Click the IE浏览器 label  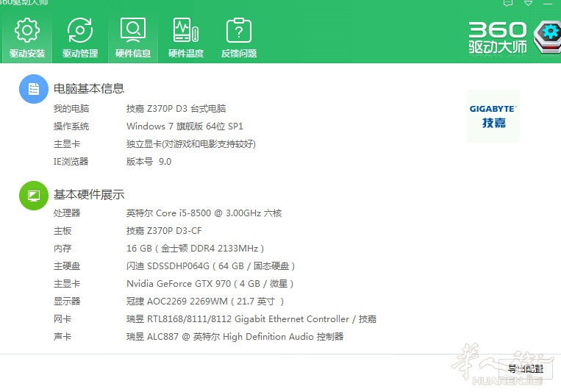71,162
